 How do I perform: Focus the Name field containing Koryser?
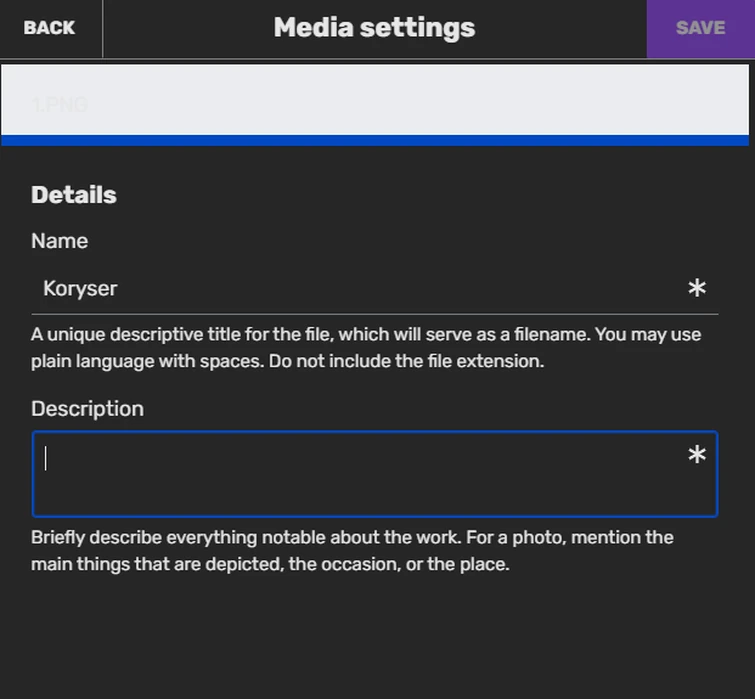click(350, 289)
